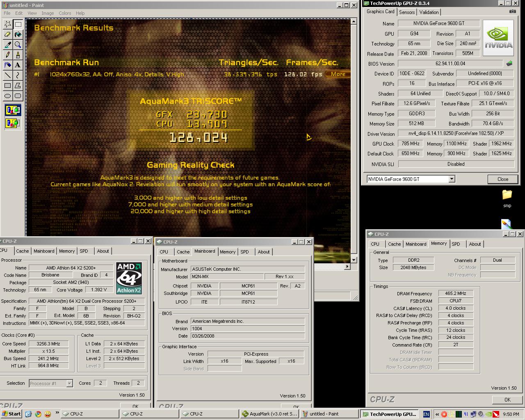Click the CAS# Latency value 4.0 clocks
The width and height of the screenshot is (525, 420).
pyautogui.click(x=456, y=308)
